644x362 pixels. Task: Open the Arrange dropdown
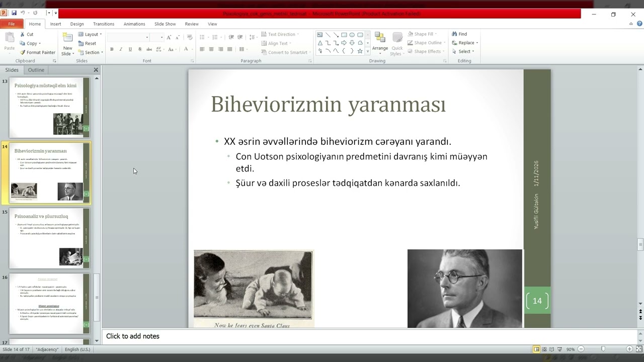tap(380, 42)
